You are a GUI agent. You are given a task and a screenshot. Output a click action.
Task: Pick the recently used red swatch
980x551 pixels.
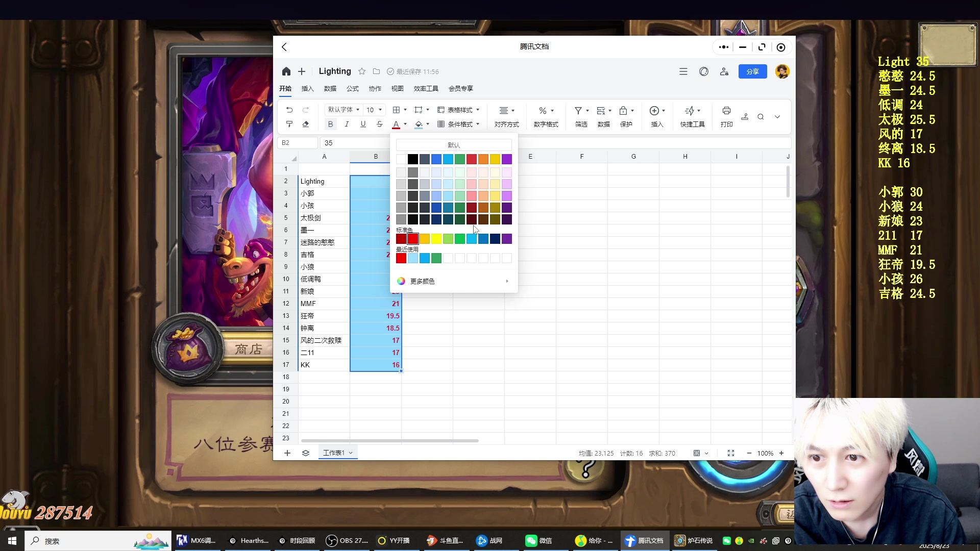pos(401,258)
